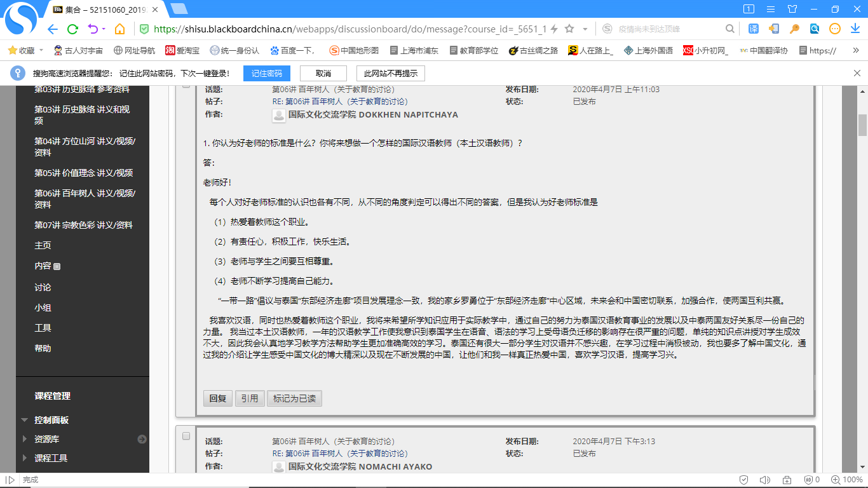Collapse the 控制面板 section

[25, 420]
